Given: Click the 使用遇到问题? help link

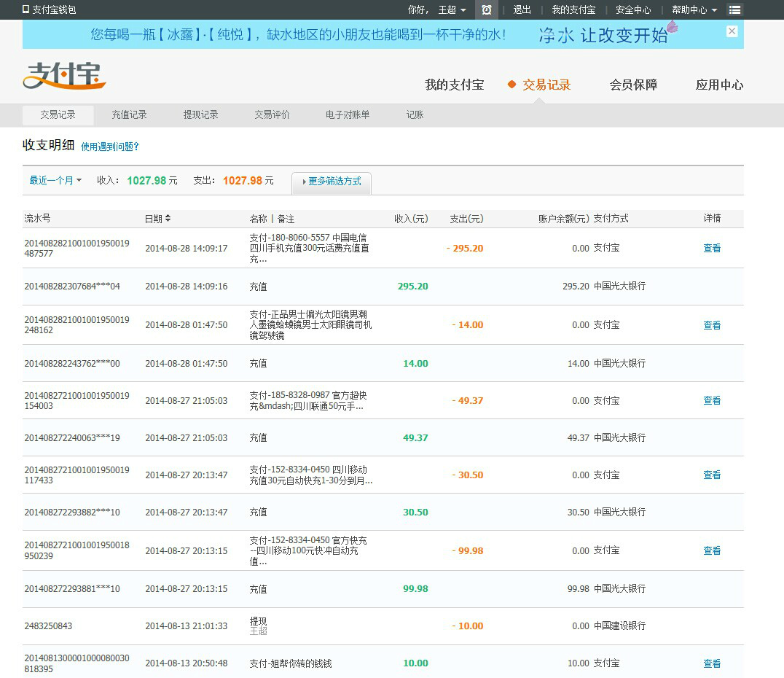Looking at the screenshot, I should click(109, 147).
